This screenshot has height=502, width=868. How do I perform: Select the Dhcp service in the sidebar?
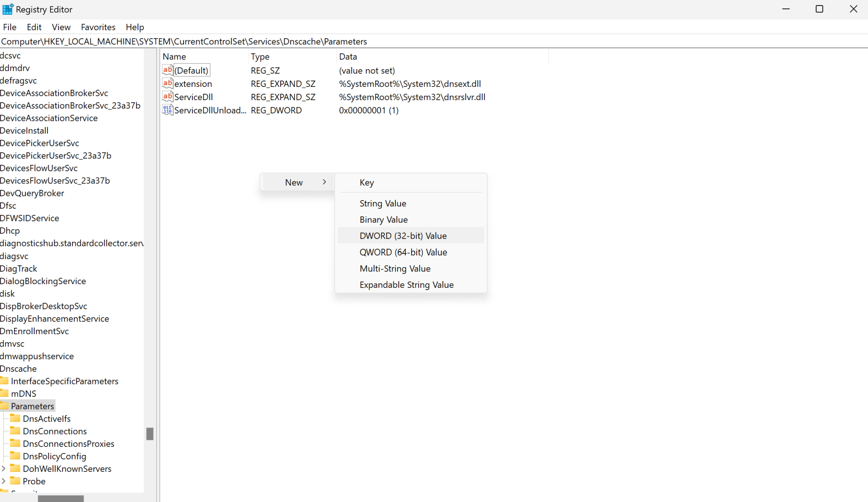(x=10, y=230)
